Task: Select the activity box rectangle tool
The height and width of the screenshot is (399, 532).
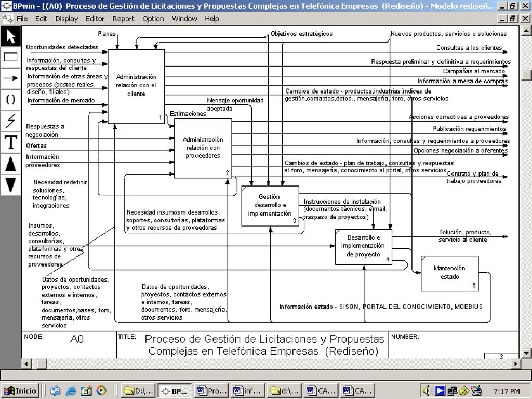Action: pos(10,57)
